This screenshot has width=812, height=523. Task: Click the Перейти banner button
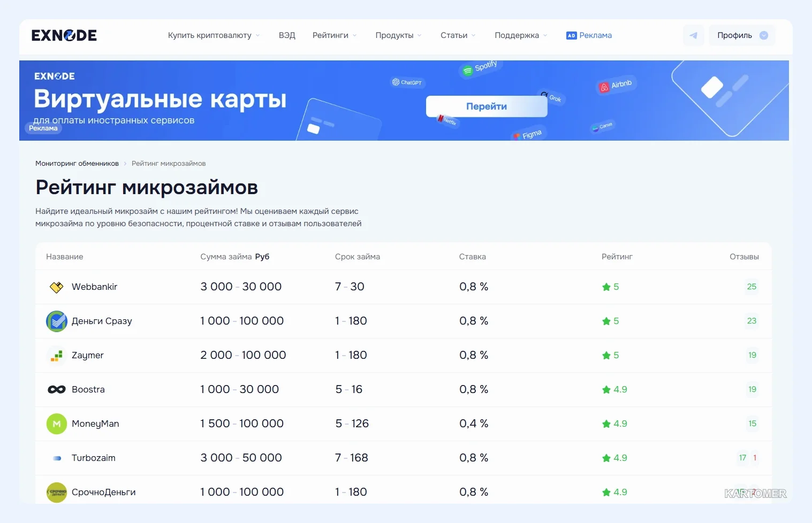[487, 106]
